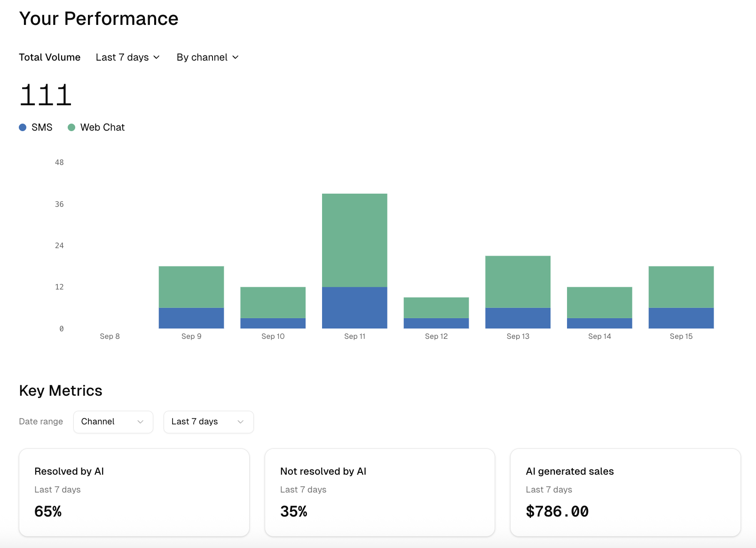This screenshot has height=548, width=756.
Task: Click the SMS legend label
Action: click(42, 127)
